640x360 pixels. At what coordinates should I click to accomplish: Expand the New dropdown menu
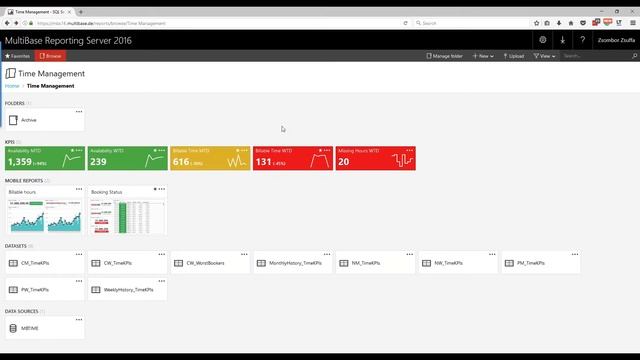tap(483, 56)
